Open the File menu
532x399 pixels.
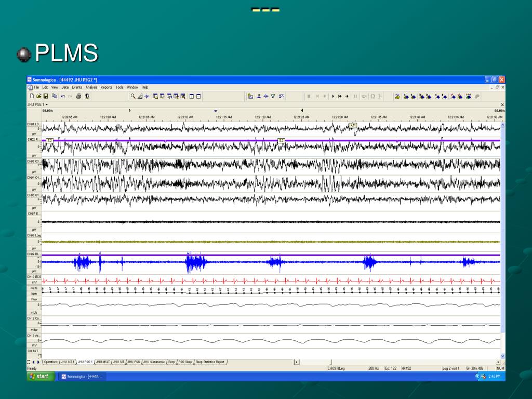pyautogui.click(x=36, y=87)
